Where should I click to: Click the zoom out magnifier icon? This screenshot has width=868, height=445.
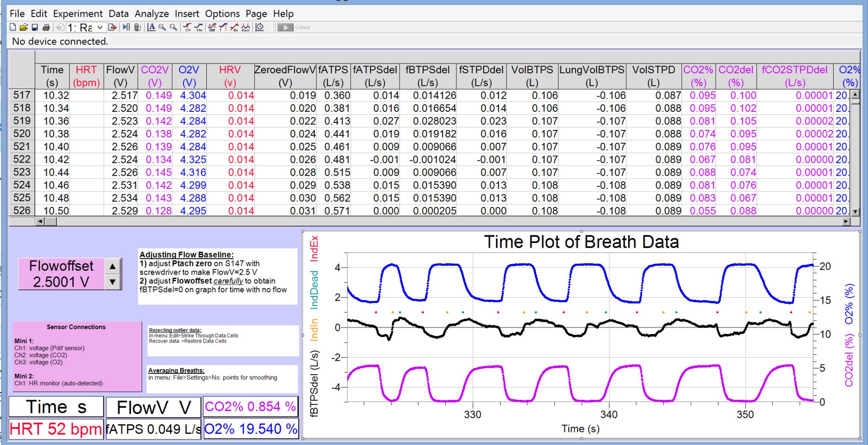coord(173,28)
